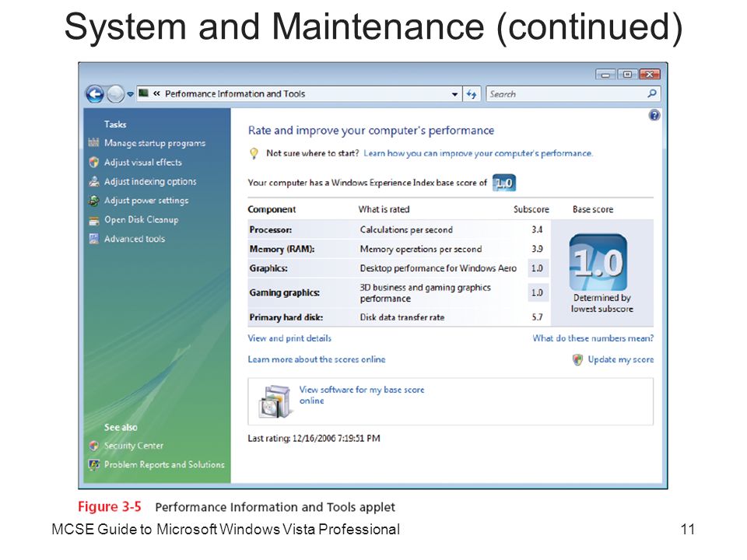Click the Subscore column header
The width and height of the screenshot is (747, 560).
tap(531, 209)
